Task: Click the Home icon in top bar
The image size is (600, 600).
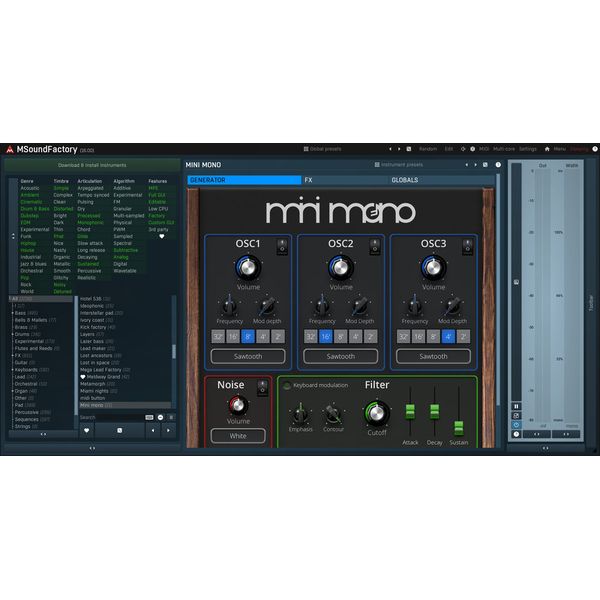Action: coord(547,149)
